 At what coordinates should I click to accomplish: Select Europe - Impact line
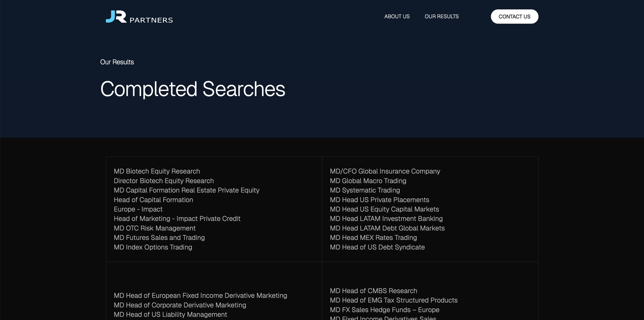click(x=138, y=209)
